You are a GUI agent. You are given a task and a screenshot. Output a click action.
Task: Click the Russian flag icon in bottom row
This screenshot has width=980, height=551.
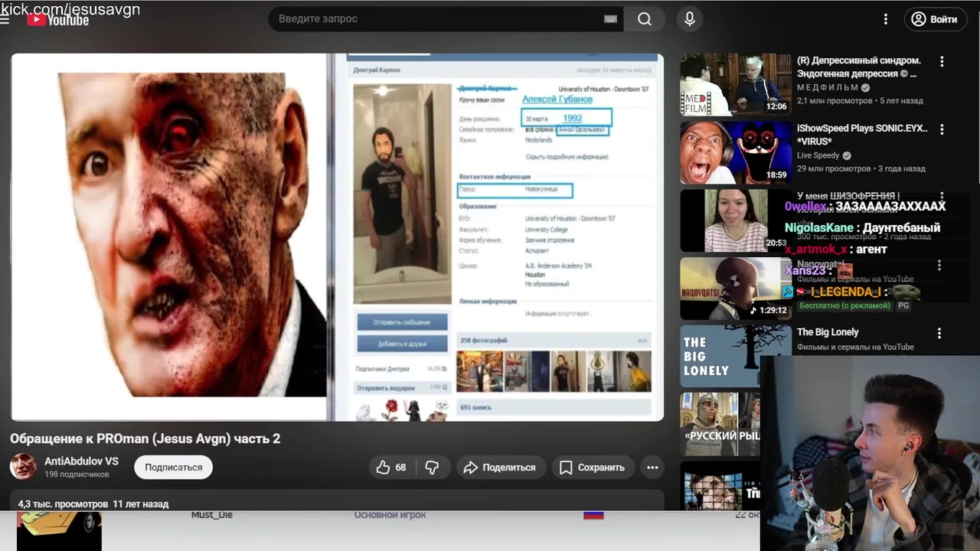pos(593,515)
